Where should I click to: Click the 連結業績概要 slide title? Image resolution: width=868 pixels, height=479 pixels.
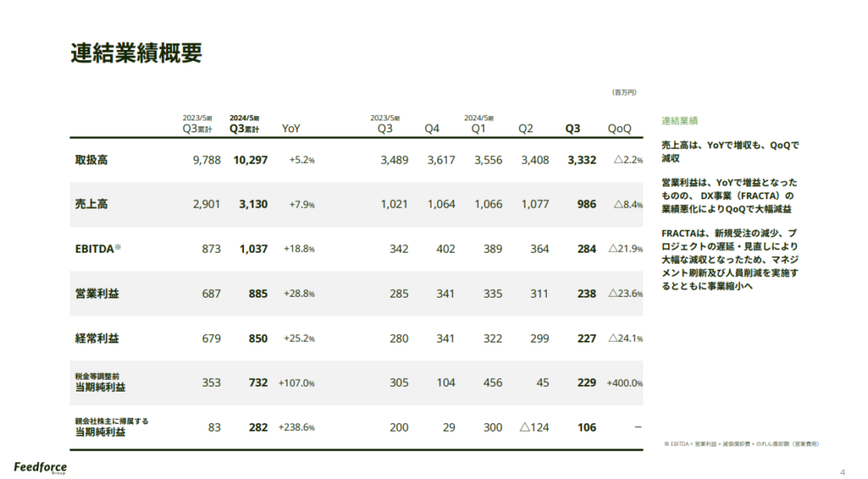pos(136,53)
